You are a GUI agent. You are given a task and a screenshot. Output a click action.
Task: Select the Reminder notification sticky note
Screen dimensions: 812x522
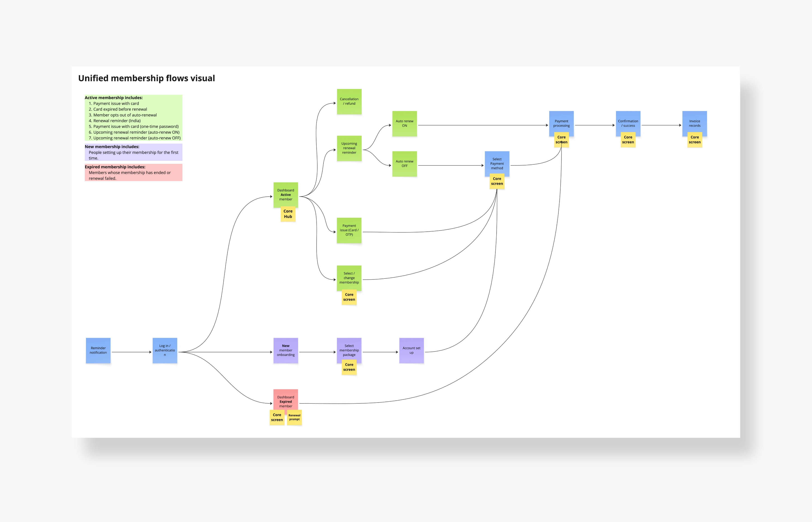[x=98, y=350]
